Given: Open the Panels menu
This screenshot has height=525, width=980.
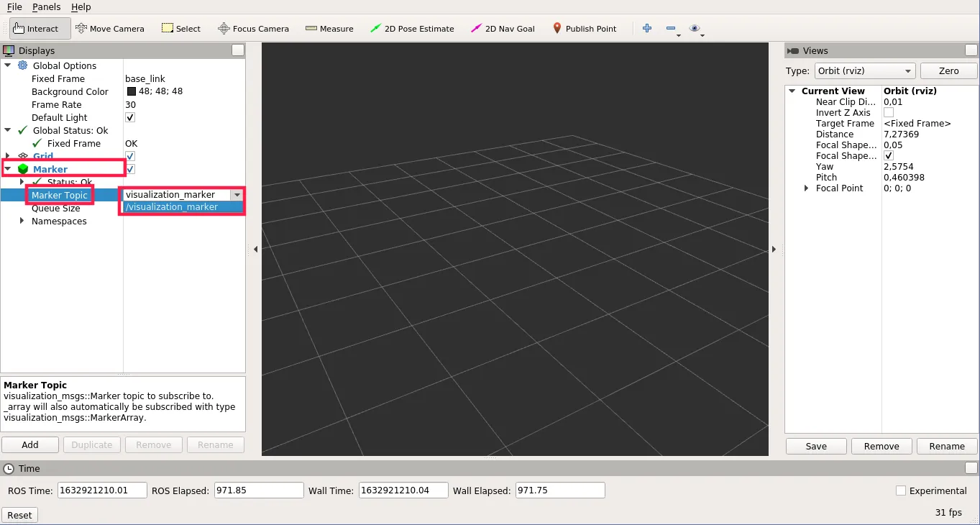Looking at the screenshot, I should pos(46,7).
